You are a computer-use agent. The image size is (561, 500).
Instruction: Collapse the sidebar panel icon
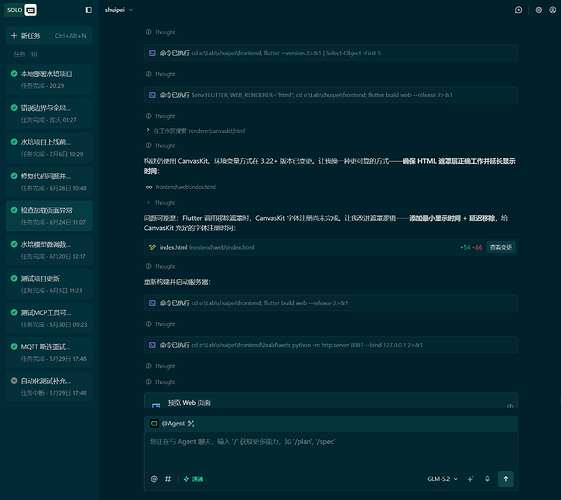tap(89, 10)
